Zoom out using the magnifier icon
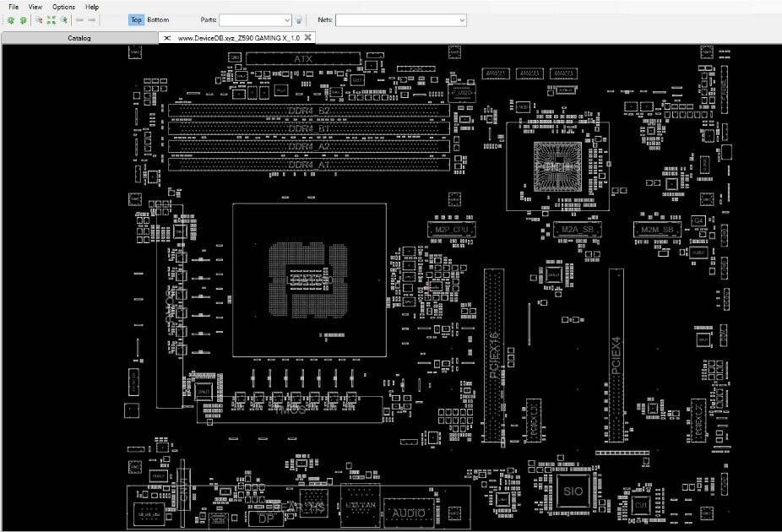 [x=38, y=20]
